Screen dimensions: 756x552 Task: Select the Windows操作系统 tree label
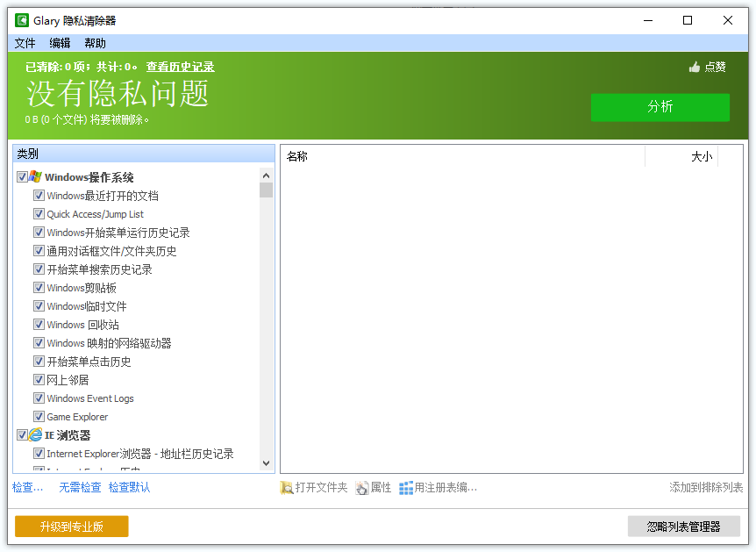(x=89, y=177)
